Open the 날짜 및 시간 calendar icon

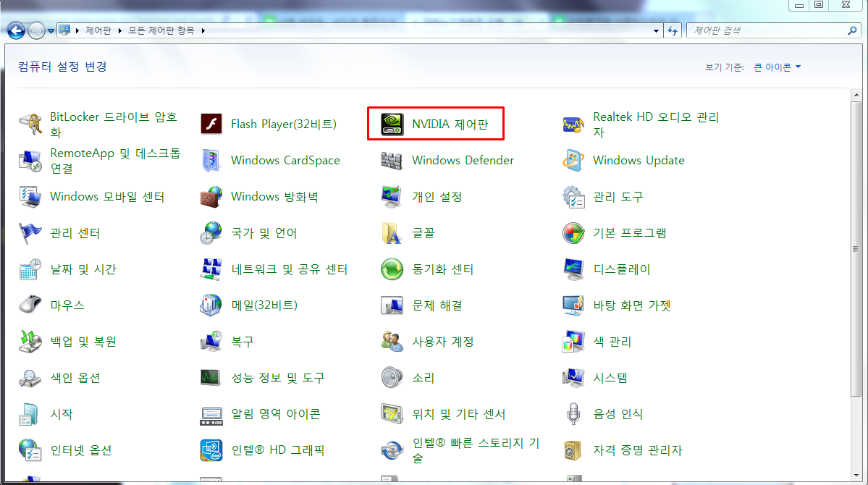coord(30,269)
